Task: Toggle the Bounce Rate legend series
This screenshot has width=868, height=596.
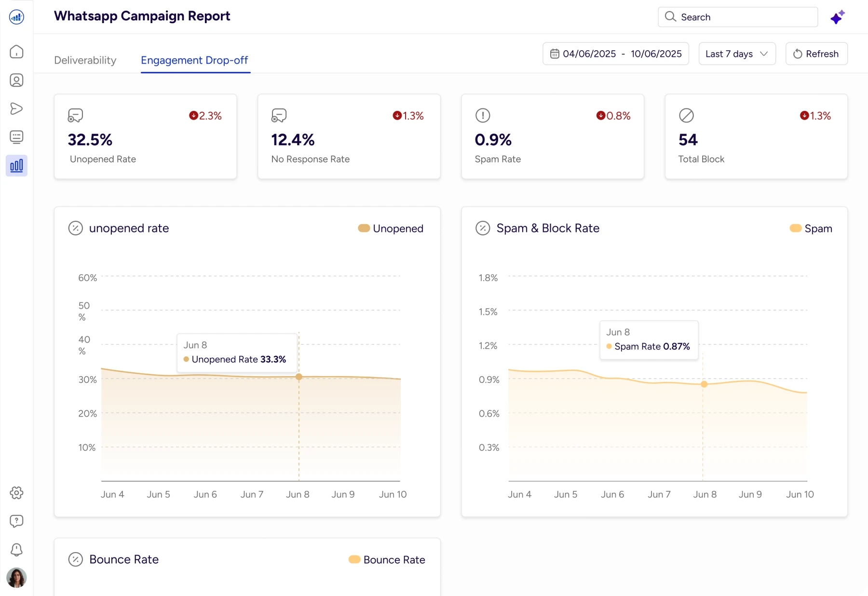Action: coord(387,560)
